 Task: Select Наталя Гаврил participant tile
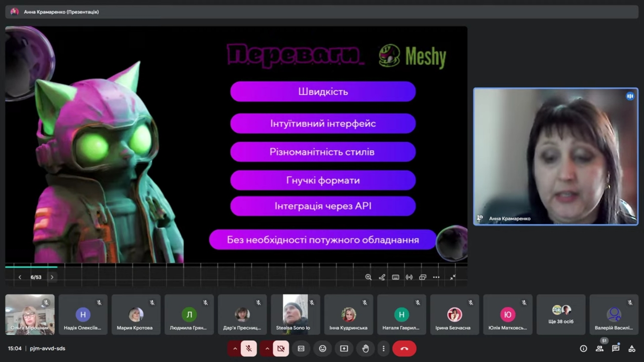[401, 314]
